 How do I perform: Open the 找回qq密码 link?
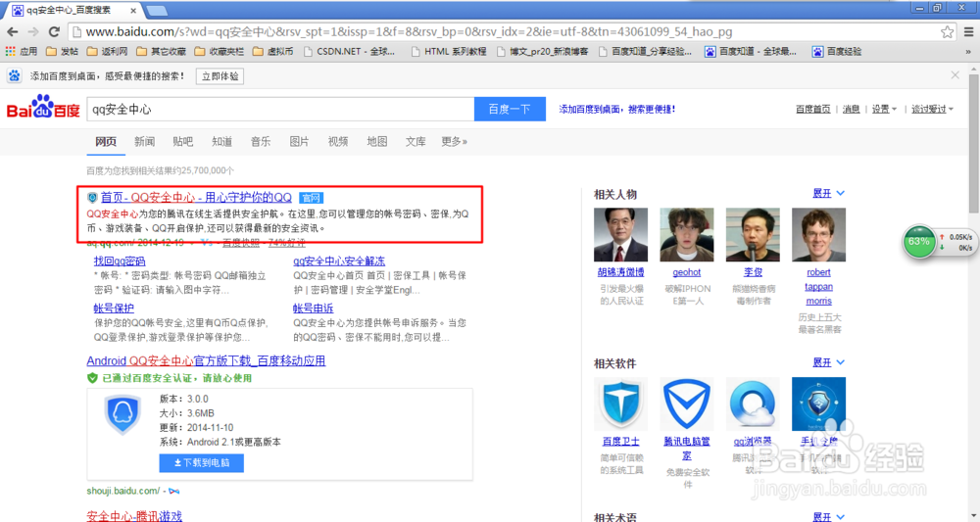(120, 261)
